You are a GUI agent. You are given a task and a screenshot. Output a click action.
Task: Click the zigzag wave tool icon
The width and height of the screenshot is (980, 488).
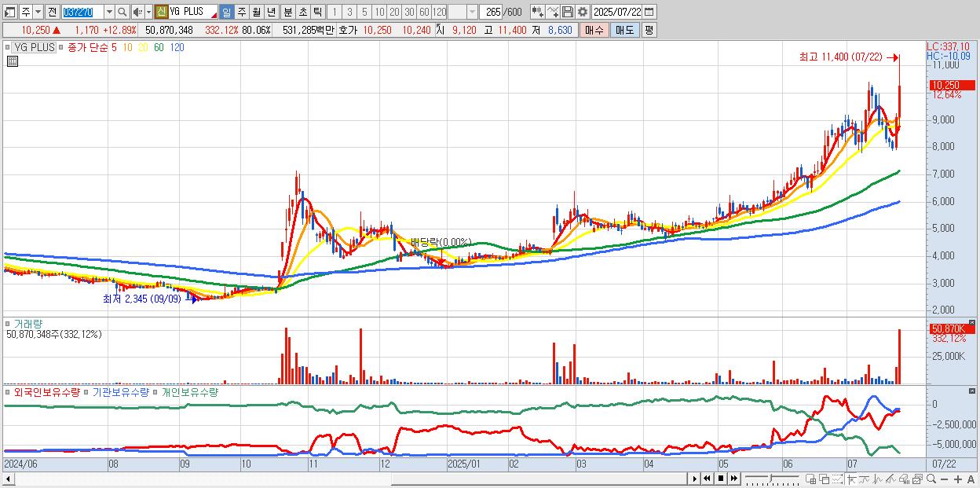(x=878, y=479)
